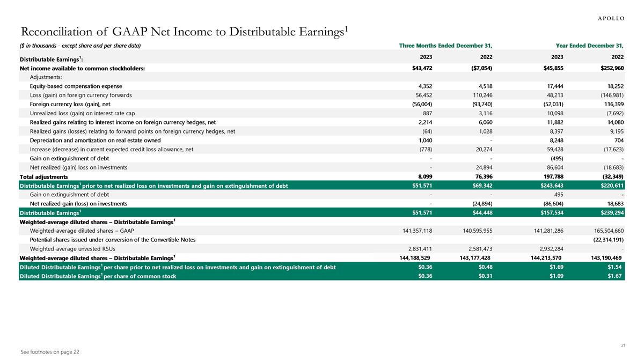The image size is (644, 362).
Task: Click the 'Total adjustments' row label
Action: point(44,176)
